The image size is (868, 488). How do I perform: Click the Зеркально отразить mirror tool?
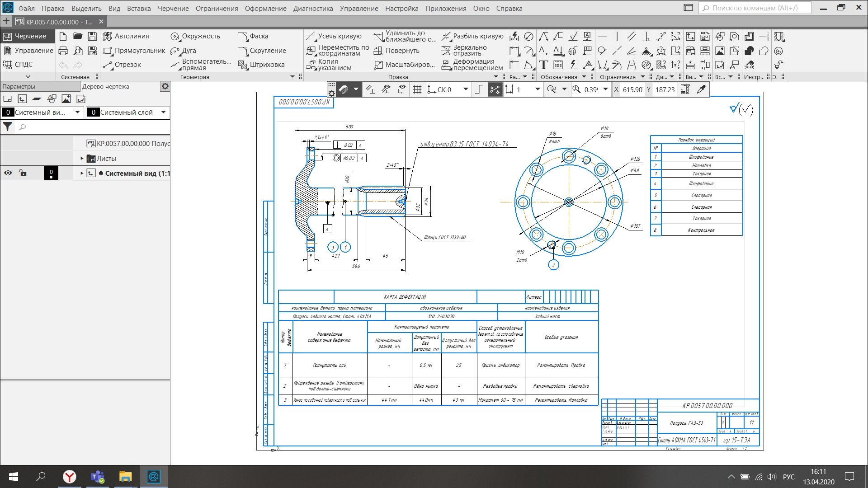coord(464,50)
